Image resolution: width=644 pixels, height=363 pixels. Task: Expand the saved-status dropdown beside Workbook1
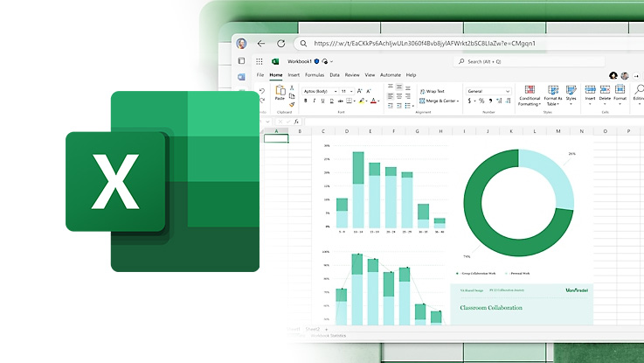[331, 61]
